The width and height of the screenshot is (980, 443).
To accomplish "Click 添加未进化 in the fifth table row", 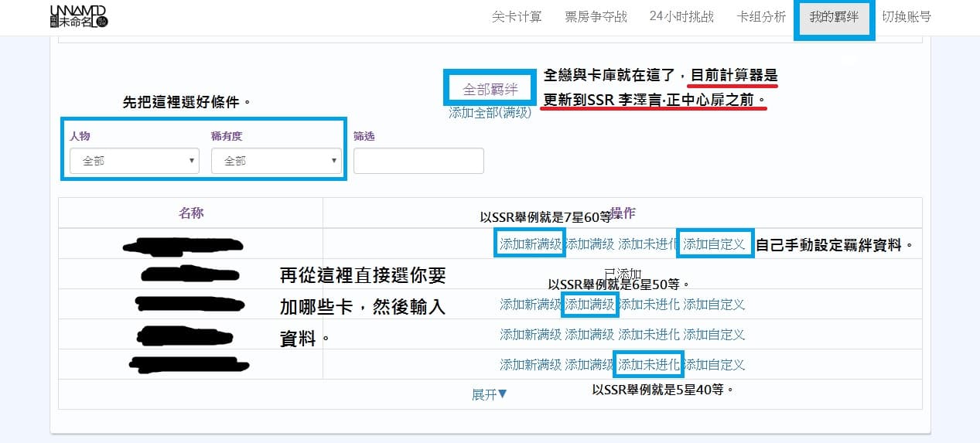I will pos(649,364).
